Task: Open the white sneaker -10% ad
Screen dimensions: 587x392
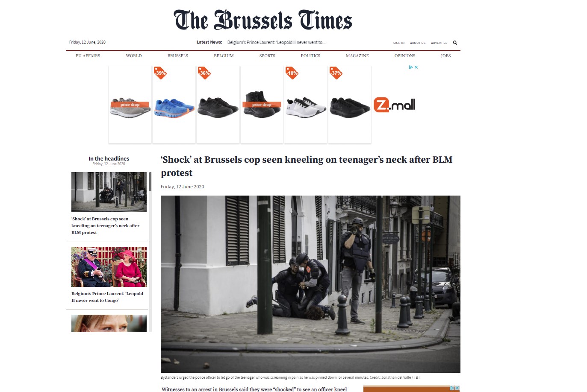Action: pos(306,105)
